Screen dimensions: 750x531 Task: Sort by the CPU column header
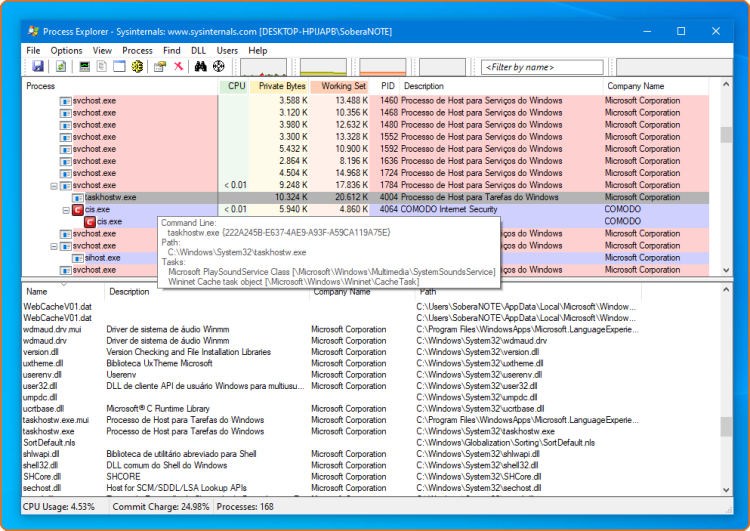click(x=234, y=86)
